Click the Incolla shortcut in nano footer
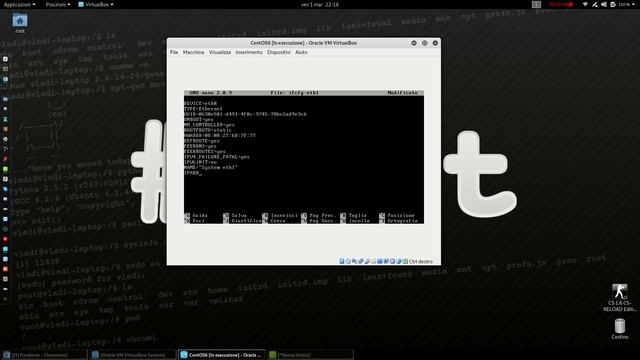 point(356,220)
